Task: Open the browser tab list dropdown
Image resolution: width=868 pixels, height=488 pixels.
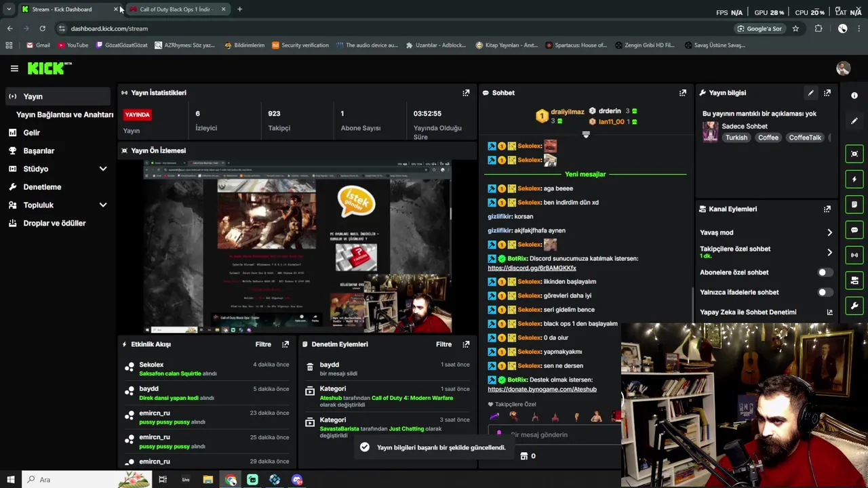Action: pyautogui.click(x=8, y=9)
